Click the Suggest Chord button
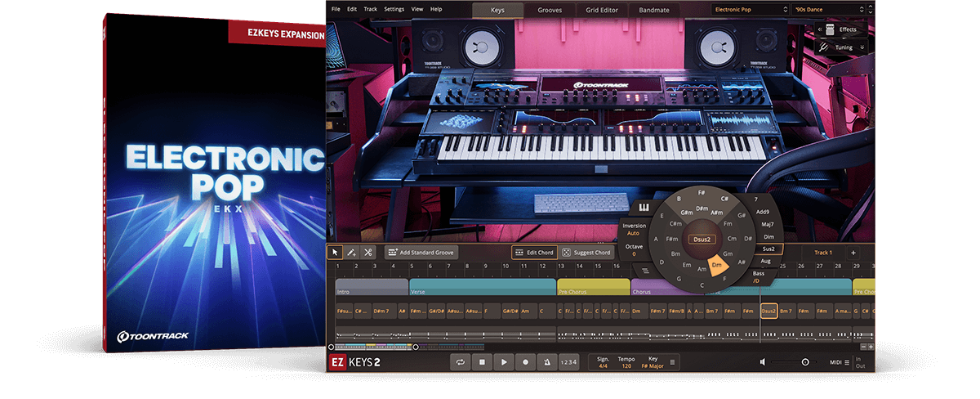 point(586,253)
